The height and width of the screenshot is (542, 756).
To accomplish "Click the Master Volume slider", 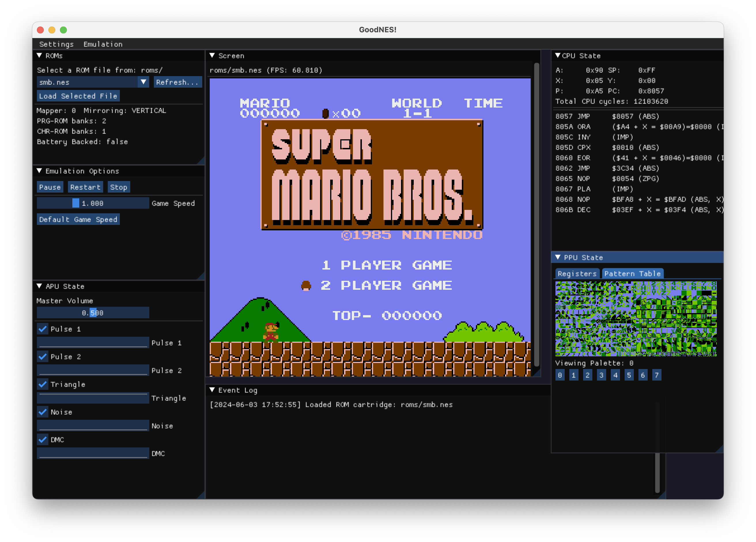I will coord(93,313).
